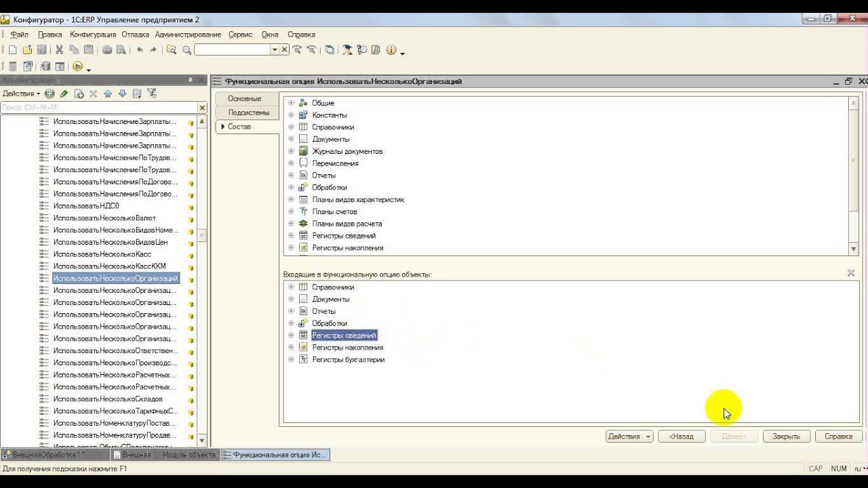
Task: Click the Undo arrow icon
Action: point(140,49)
